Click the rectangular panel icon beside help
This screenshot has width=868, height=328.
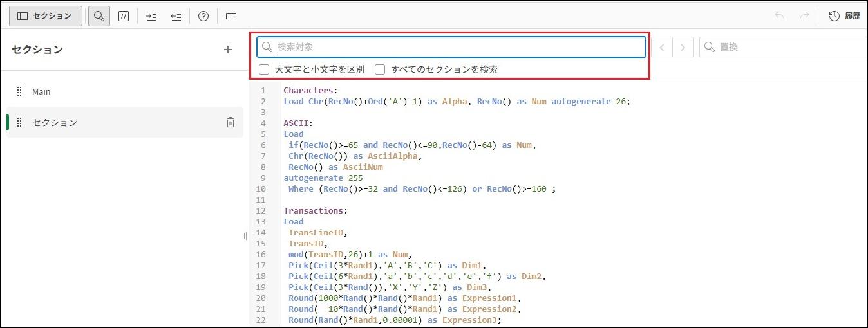231,16
